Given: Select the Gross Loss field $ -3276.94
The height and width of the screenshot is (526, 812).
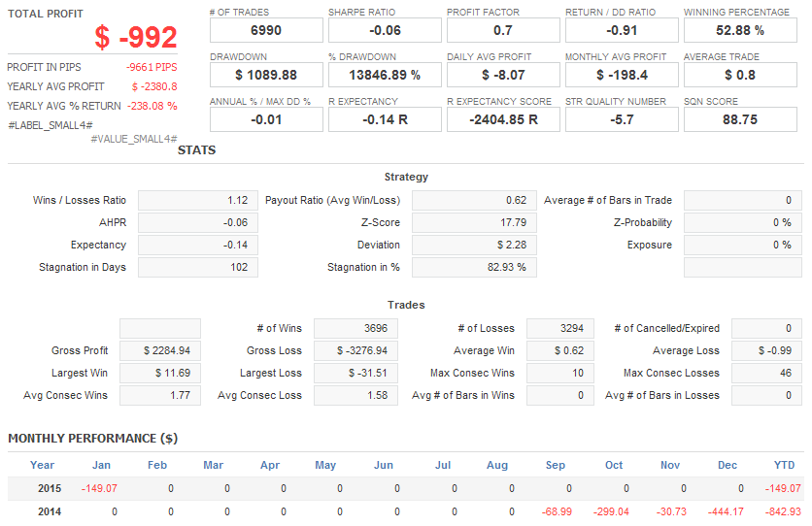Looking at the screenshot, I should pyautogui.click(x=355, y=350).
